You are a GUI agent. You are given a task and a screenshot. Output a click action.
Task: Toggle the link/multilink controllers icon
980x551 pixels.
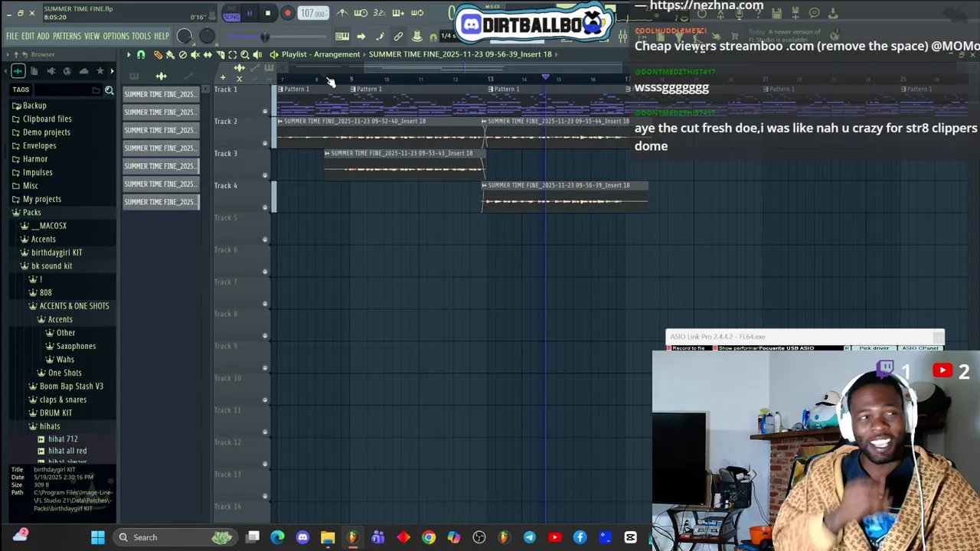pos(398,36)
